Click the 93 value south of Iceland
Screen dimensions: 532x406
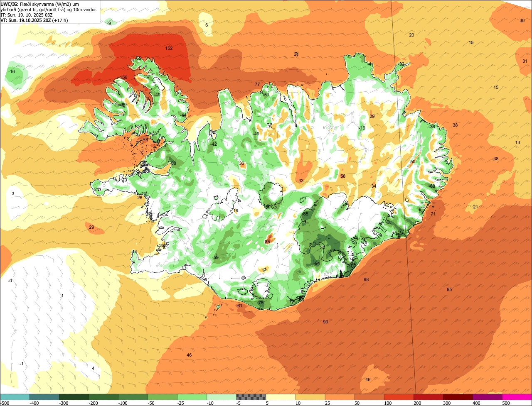click(x=325, y=322)
